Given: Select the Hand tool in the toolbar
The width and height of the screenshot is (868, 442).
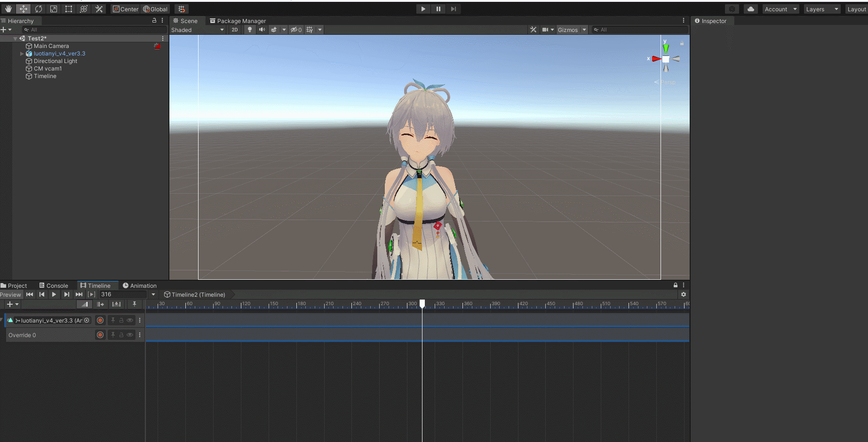Looking at the screenshot, I should tap(8, 9).
